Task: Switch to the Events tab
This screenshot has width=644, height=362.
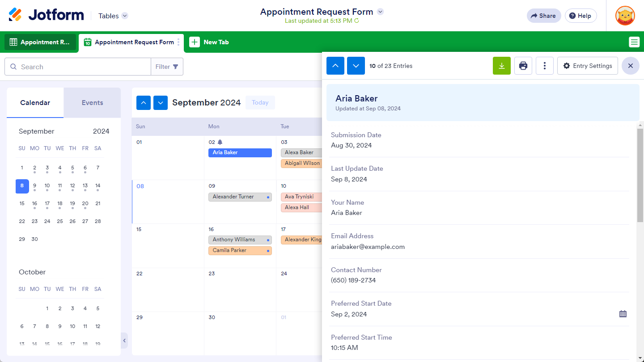Action: point(92,103)
